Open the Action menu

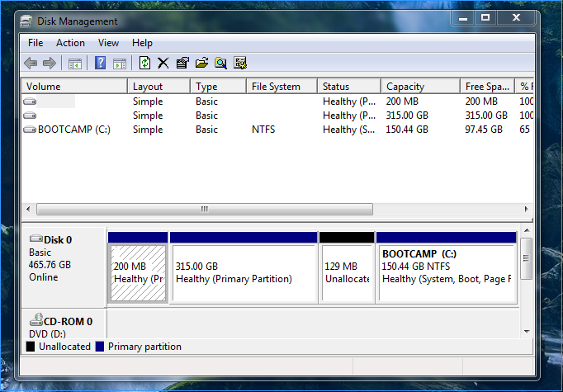[70, 43]
